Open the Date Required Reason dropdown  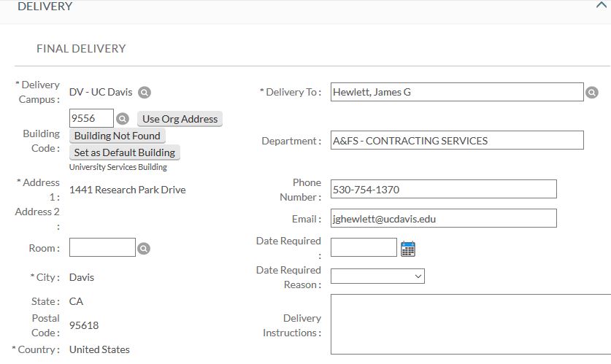377,276
